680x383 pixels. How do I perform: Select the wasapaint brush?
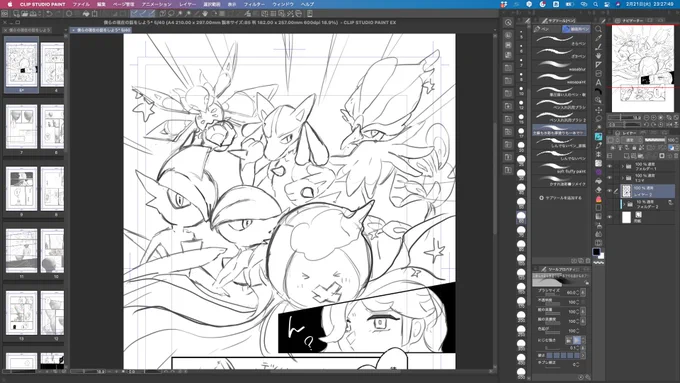[x=559, y=79]
